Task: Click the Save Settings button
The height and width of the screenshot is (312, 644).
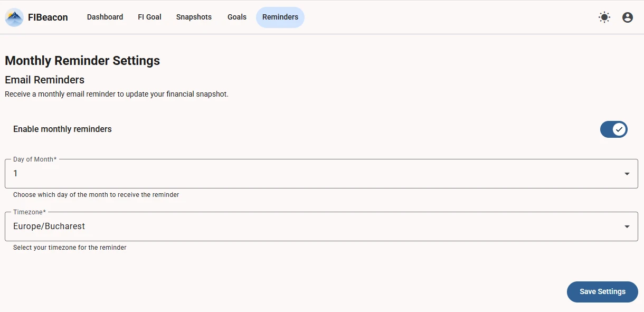Action: [x=602, y=291]
